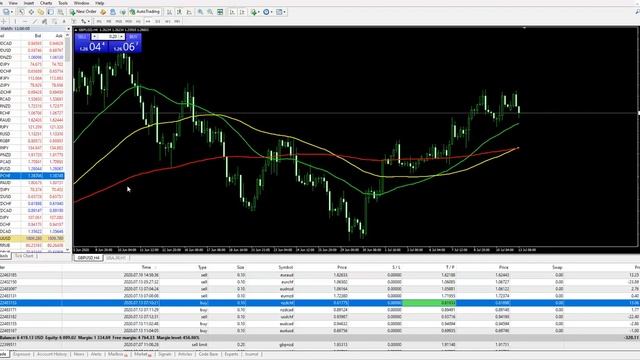Select the vertical line drawing tool
Image resolution: width=640 pixels, height=360 pixels.
pos(15,21)
